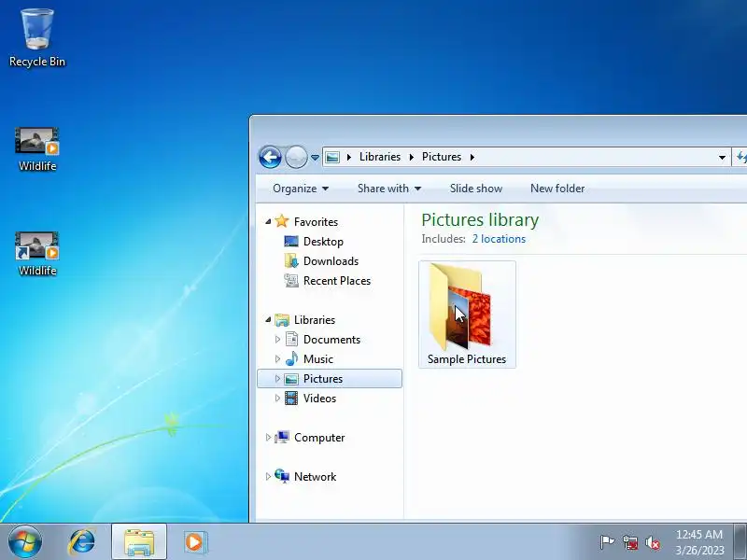Open the Share with menu
This screenshot has height=560, width=747.
pyautogui.click(x=389, y=189)
